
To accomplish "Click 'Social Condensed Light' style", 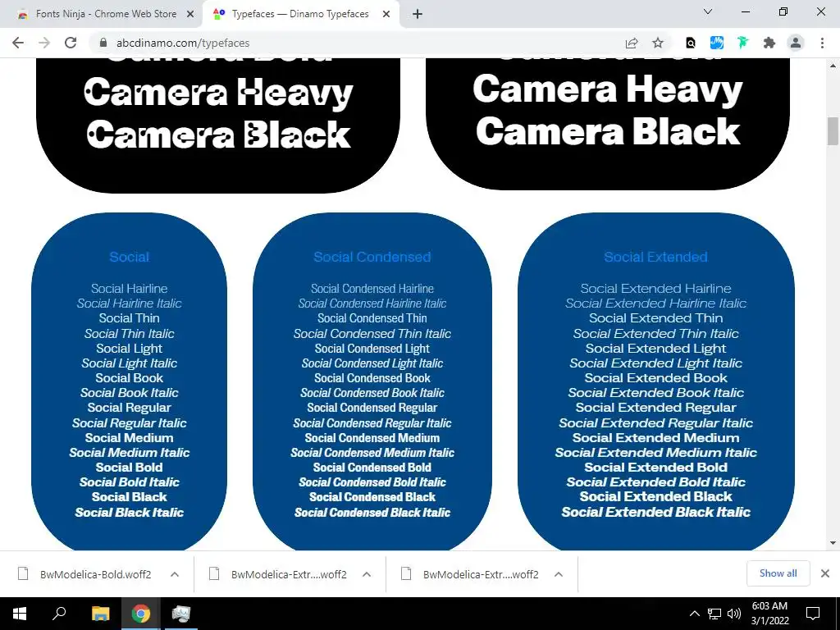I will (372, 348).
